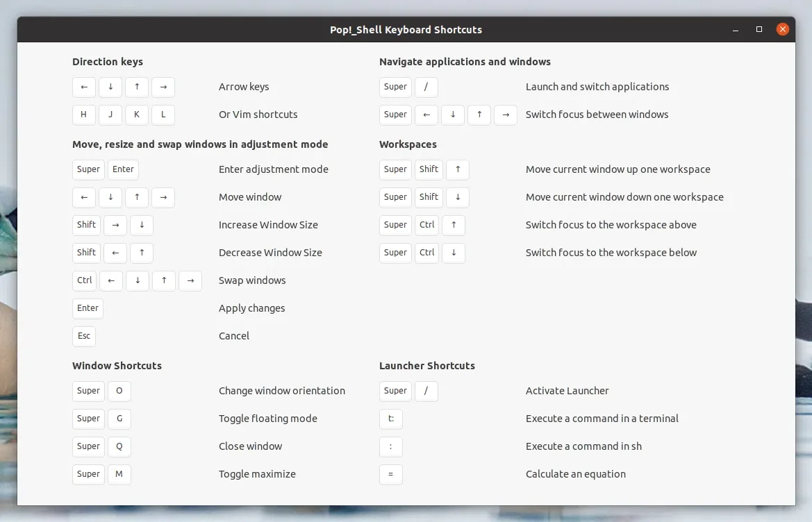Click right arrow key in Swap windows row
Viewport: 812px width, 522px height.
pyautogui.click(x=190, y=281)
